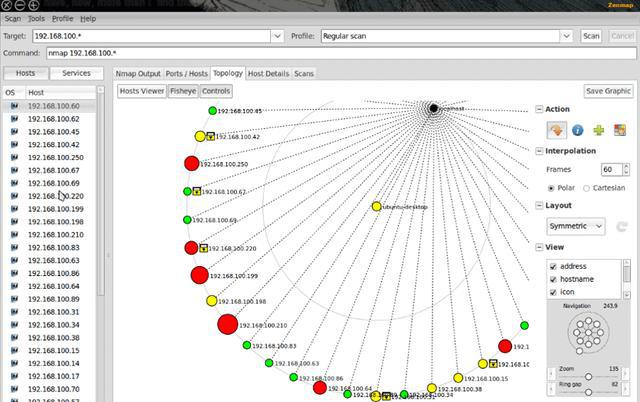Viewport: 640px width, 402px height.
Task: Collapse the Interpolation section
Action: [539, 151]
